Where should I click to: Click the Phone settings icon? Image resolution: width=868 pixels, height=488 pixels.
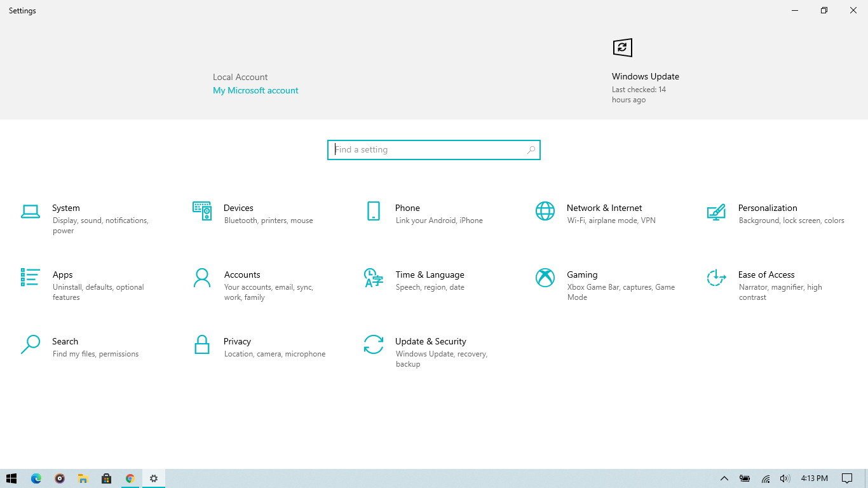[374, 211]
